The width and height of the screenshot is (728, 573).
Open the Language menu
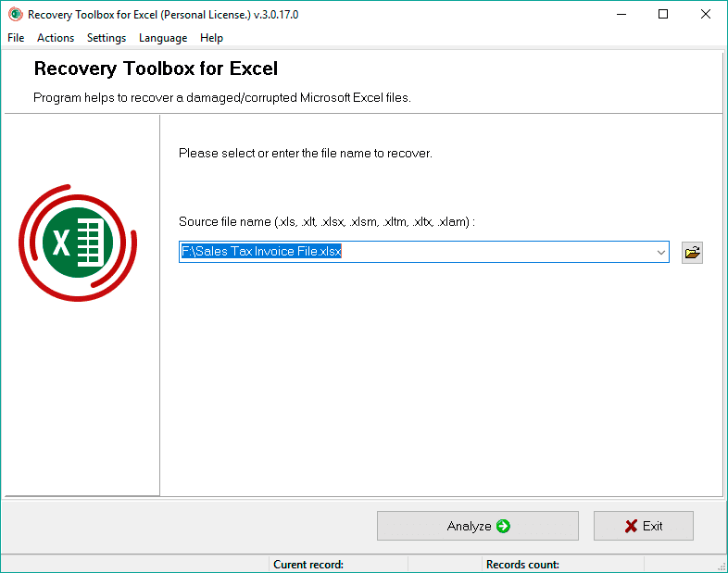[x=163, y=38]
